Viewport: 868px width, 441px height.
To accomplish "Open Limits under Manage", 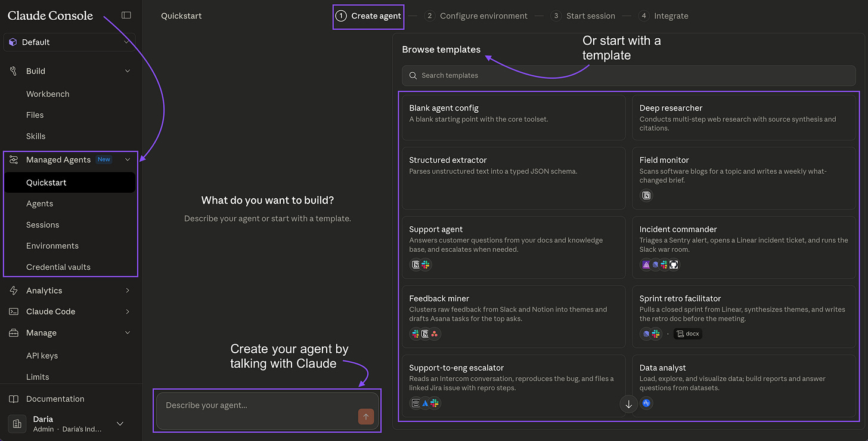I will [38, 377].
